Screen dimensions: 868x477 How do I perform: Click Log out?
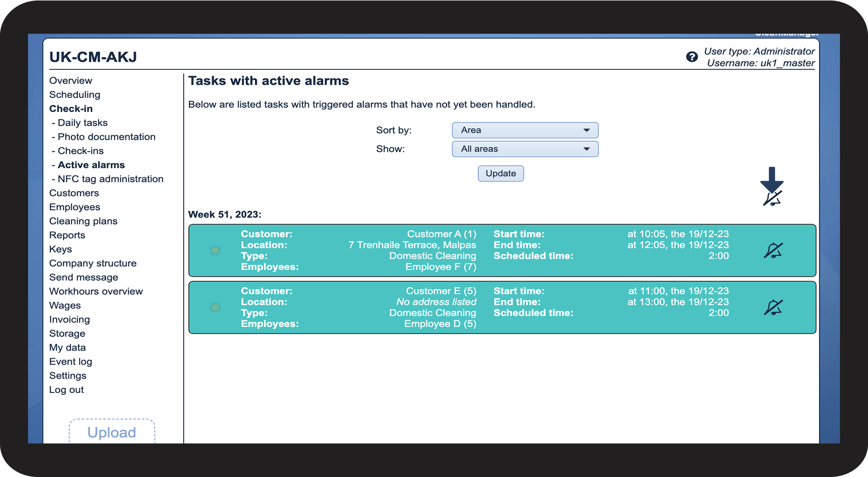pos(66,390)
